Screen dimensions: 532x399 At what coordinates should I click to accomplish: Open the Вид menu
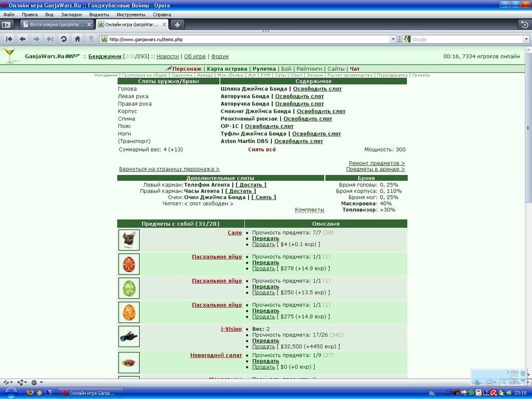(49, 15)
